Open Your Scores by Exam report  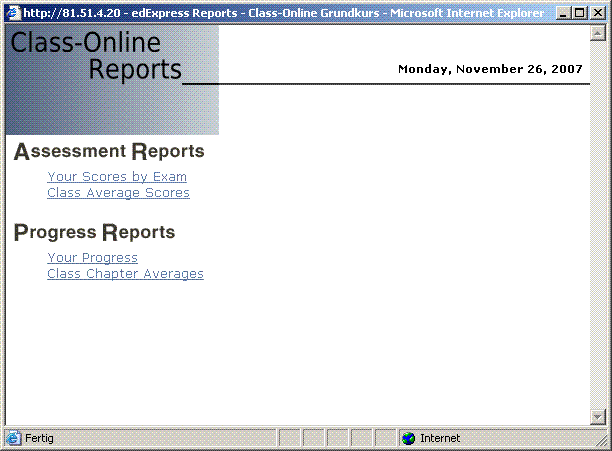(117, 177)
